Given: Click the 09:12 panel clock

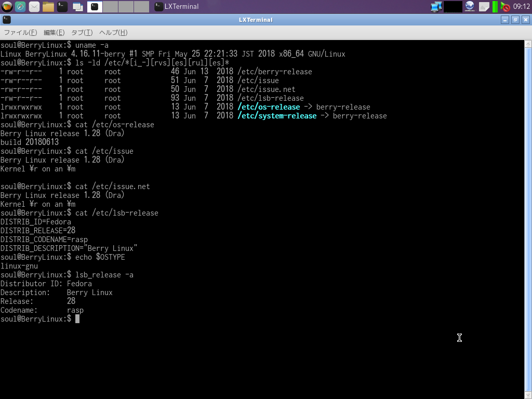Looking at the screenshot, I should pyautogui.click(x=522, y=6).
